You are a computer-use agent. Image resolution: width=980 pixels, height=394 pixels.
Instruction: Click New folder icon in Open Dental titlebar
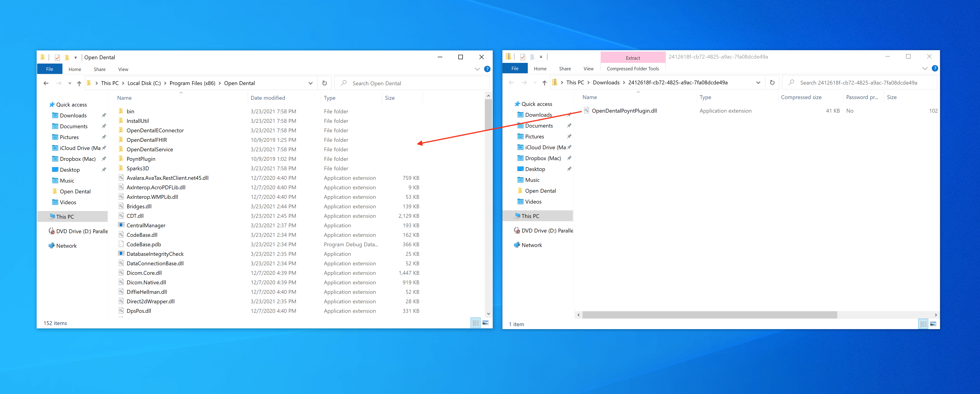pyautogui.click(x=67, y=57)
